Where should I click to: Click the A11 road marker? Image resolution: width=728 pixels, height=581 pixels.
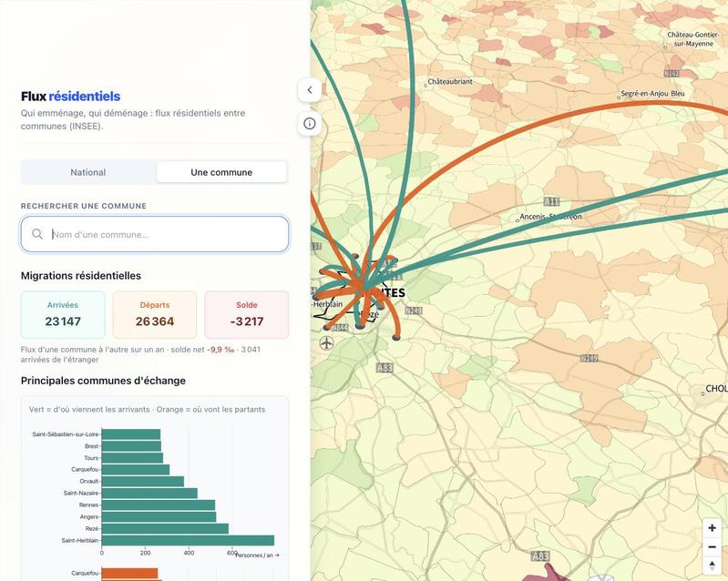click(x=551, y=201)
